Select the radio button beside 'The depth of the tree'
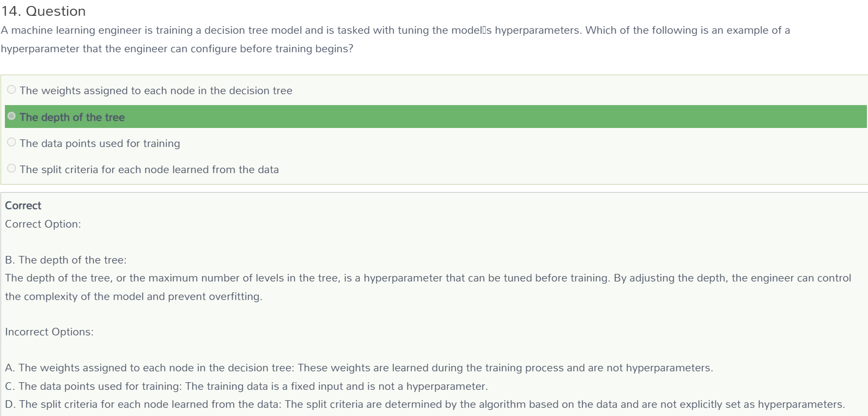 coord(11,116)
